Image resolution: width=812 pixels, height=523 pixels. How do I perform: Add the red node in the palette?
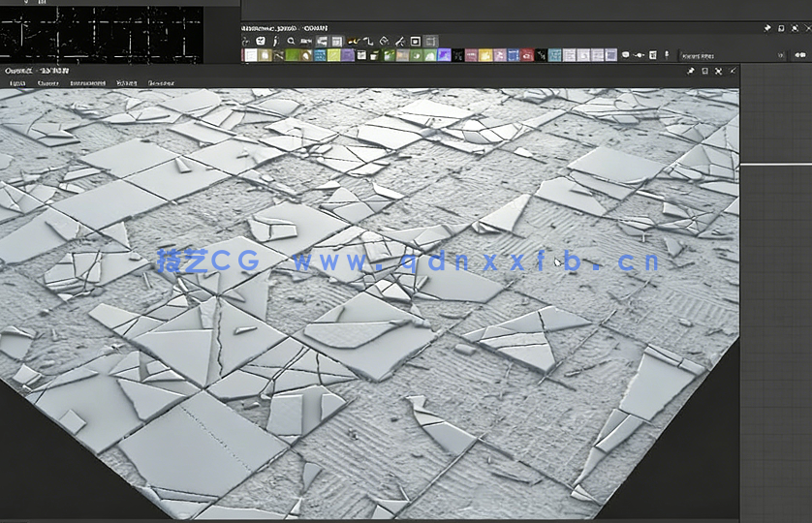pos(527,55)
